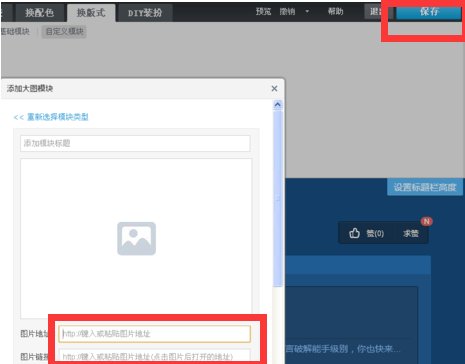Open the DIY装扮 tab

click(145, 13)
